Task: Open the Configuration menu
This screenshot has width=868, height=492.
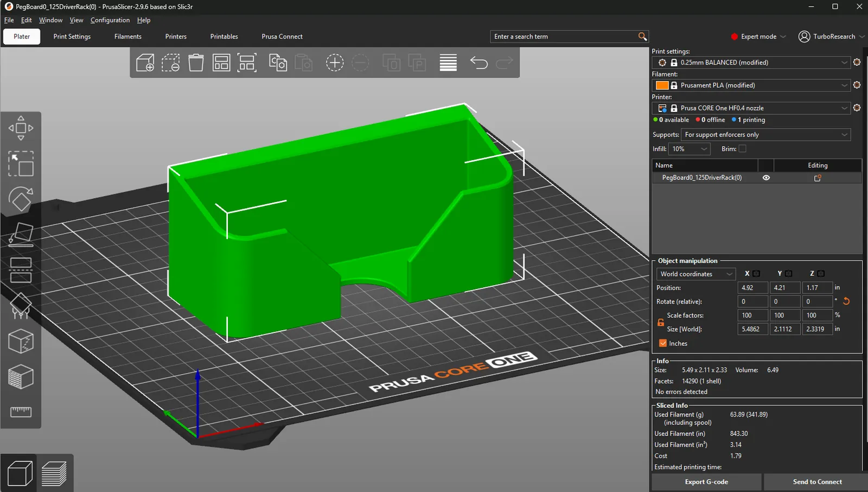Action: pyautogui.click(x=110, y=20)
